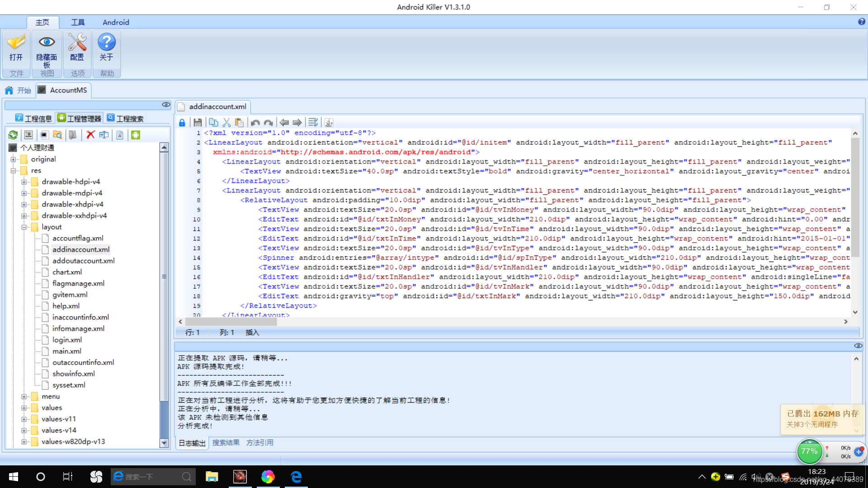
Task: Expand the drawable-xhdpi-v4 folder
Action: pos(24,204)
